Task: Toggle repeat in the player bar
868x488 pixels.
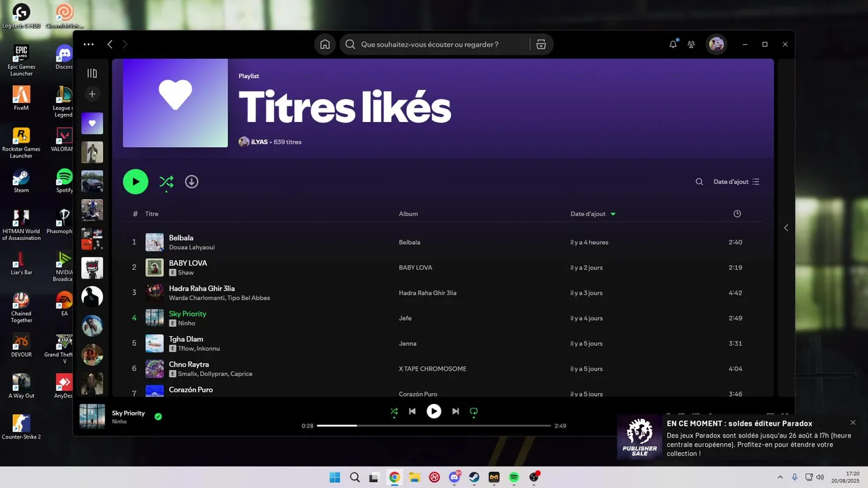Action: click(x=474, y=411)
